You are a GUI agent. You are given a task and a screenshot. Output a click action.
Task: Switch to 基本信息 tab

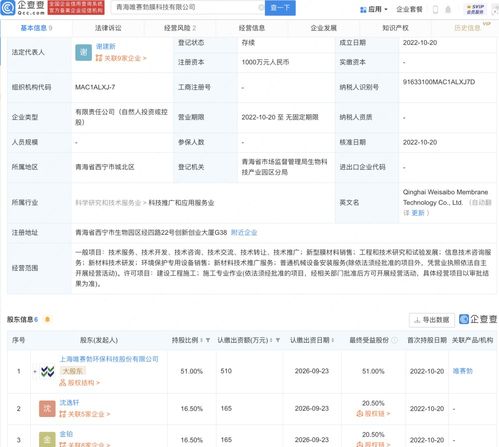[36, 28]
